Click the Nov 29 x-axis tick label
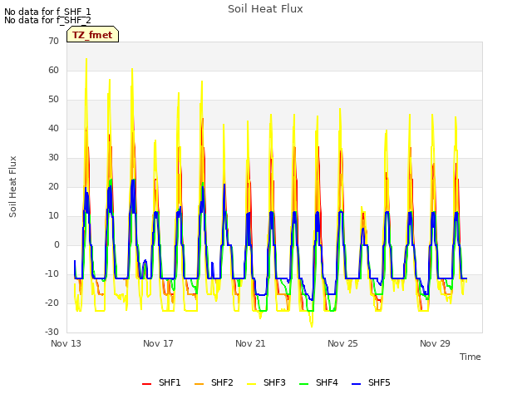The width and height of the screenshot is (532, 399). pyautogui.click(x=435, y=343)
